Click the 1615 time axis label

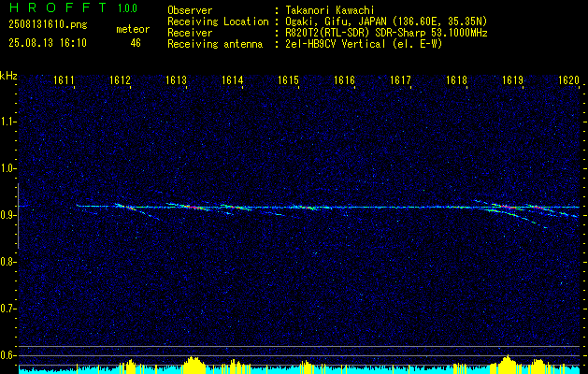(288, 80)
